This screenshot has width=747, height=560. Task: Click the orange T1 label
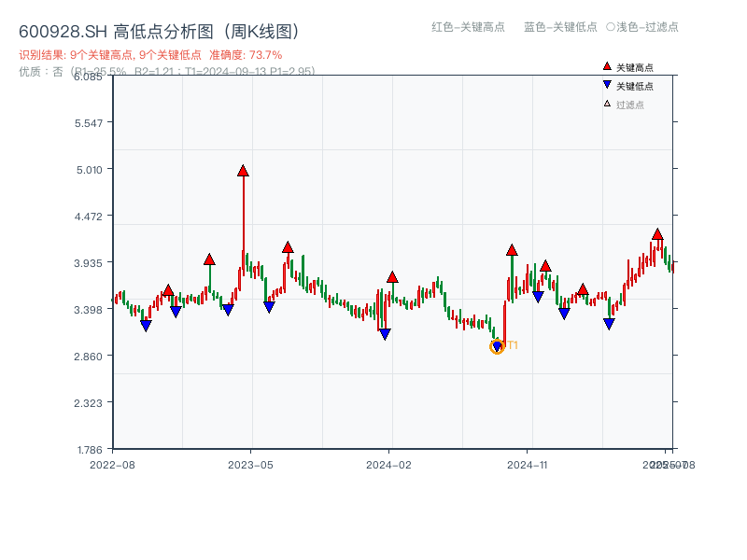click(513, 345)
